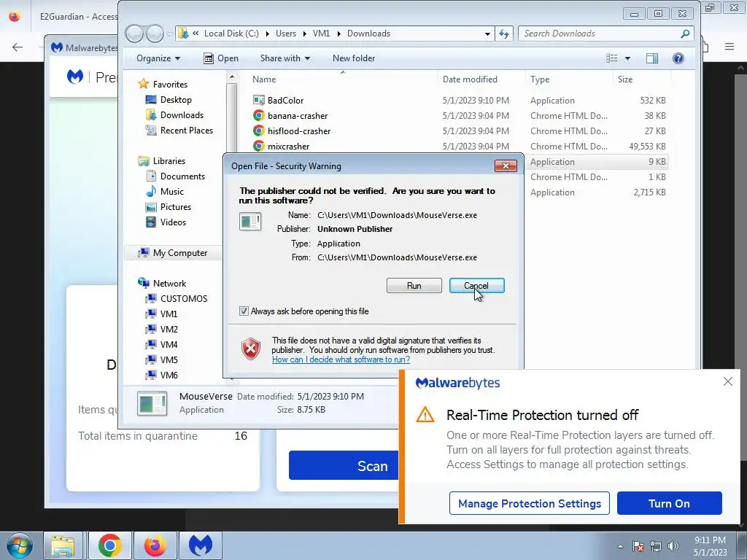Click the Explorer back navigation button
This screenshot has width=747, height=560.
click(x=135, y=34)
